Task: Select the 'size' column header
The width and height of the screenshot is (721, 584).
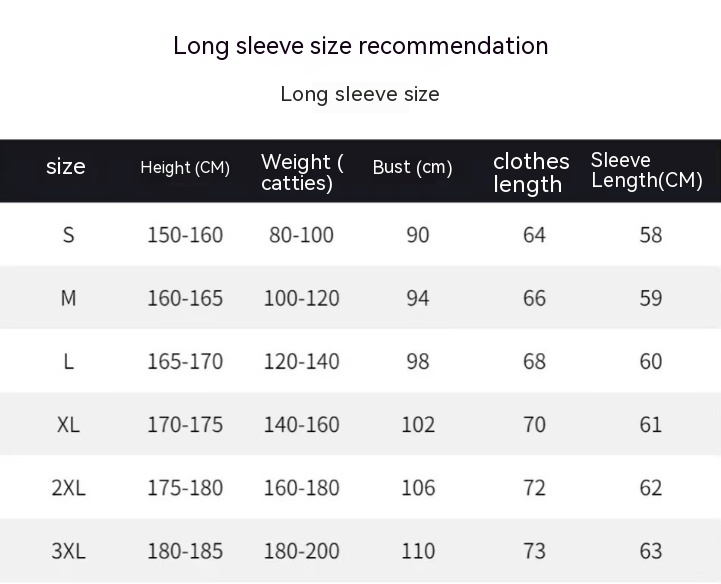Action: (66, 167)
